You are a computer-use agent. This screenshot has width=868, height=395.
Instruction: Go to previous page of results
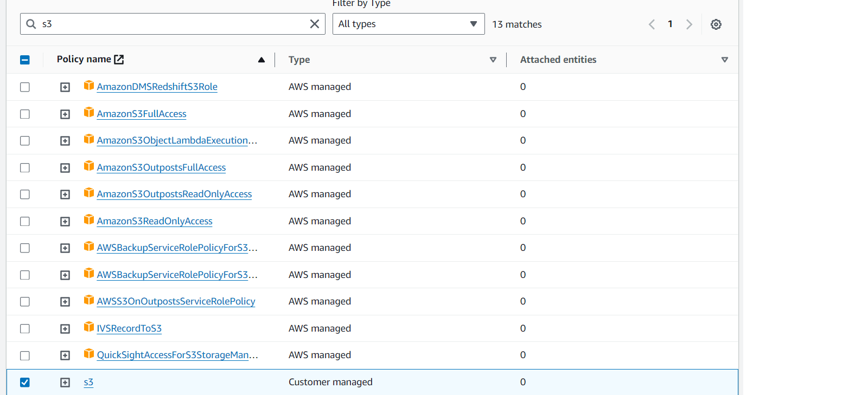point(652,24)
